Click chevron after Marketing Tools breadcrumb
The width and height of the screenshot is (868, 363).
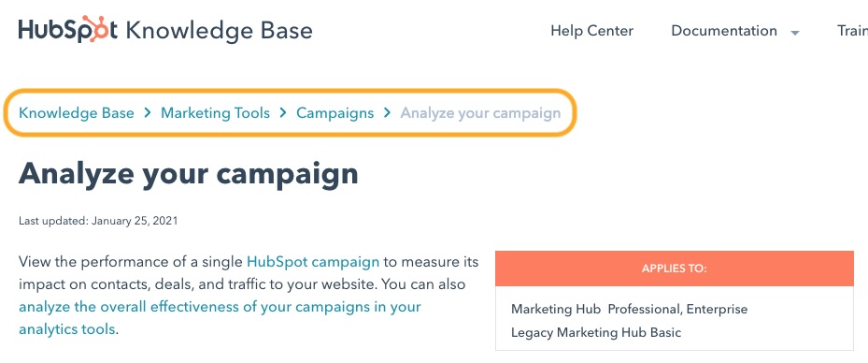click(x=283, y=113)
